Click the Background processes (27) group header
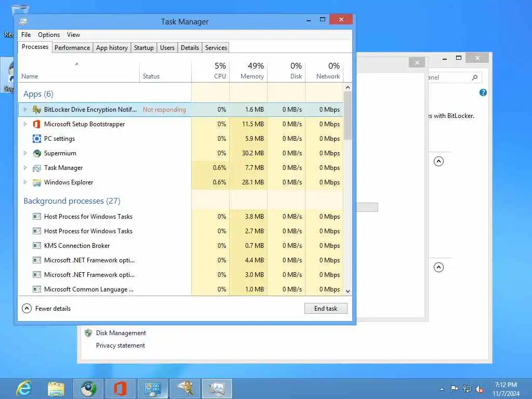Viewport: 532px width, 399px height. (x=72, y=201)
